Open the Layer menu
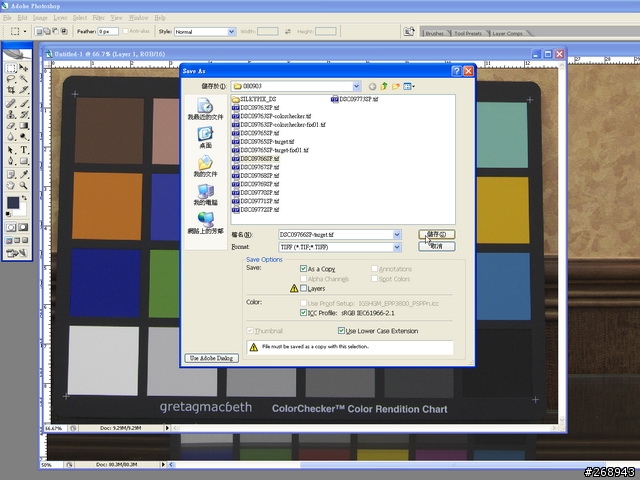Screen dimensions: 640x480 click(x=60, y=18)
